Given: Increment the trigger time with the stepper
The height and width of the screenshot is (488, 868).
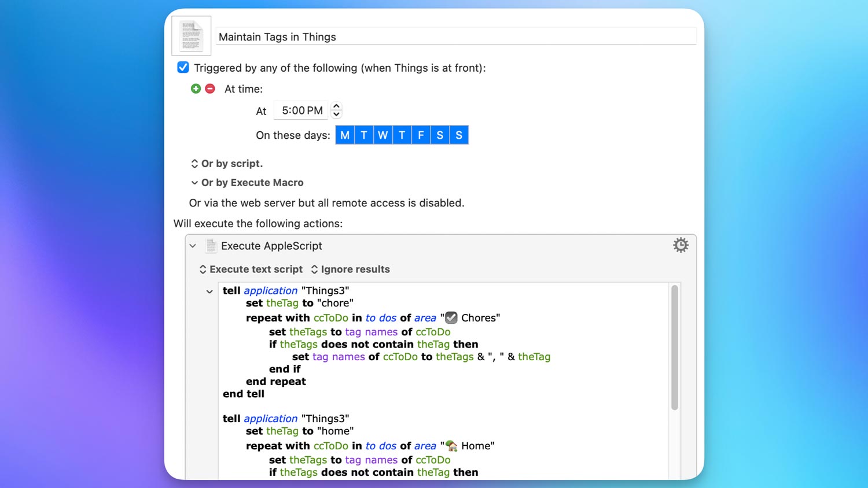Looking at the screenshot, I should pyautogui.click(x=336, y=106).
